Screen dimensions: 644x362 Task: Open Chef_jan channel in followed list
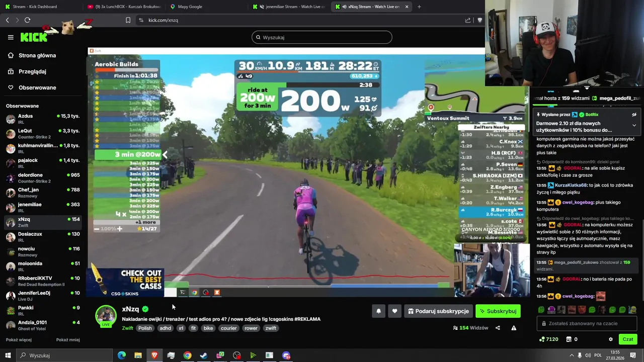tap(43, 193)
